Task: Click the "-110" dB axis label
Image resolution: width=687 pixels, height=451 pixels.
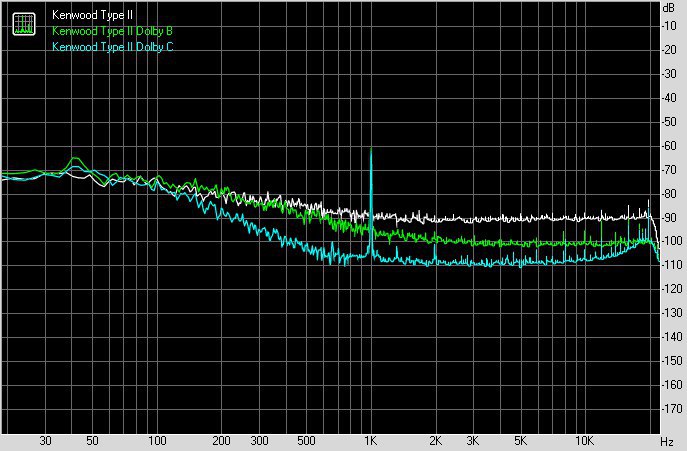Action: pyautogui.click(x=672, y=265)
